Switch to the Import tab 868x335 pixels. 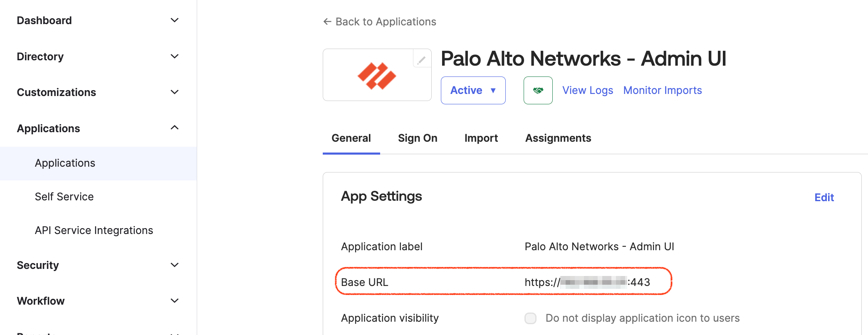click(481, 138)
